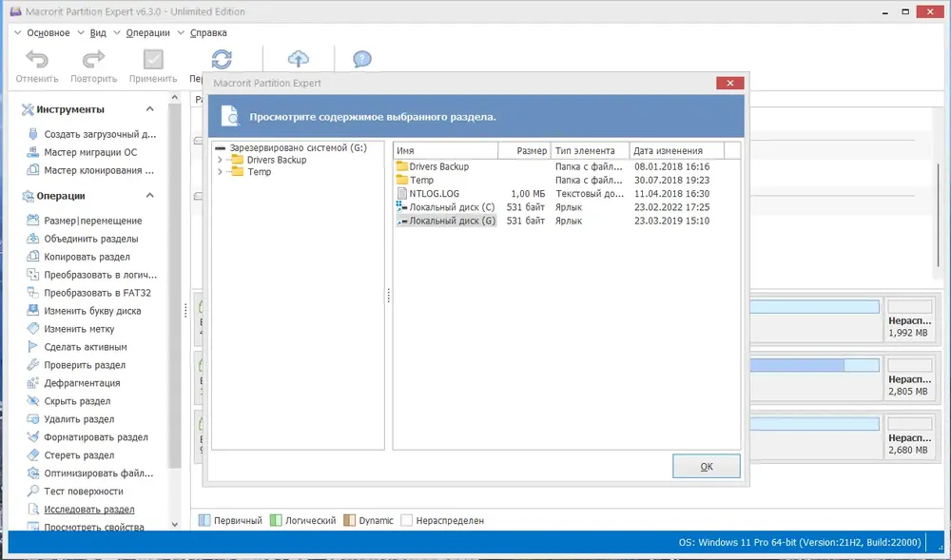Expand the Temp folder tree node
Image resolution: width=951 pixels, height=560 pixels.
pos(220,172)
